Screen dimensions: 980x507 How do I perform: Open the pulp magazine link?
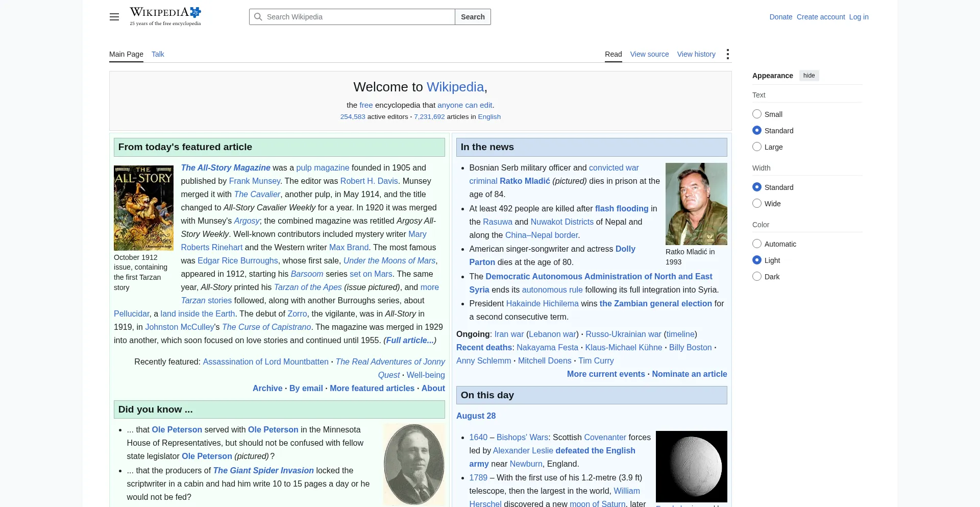pyautogui.click(x=323, y=167)
